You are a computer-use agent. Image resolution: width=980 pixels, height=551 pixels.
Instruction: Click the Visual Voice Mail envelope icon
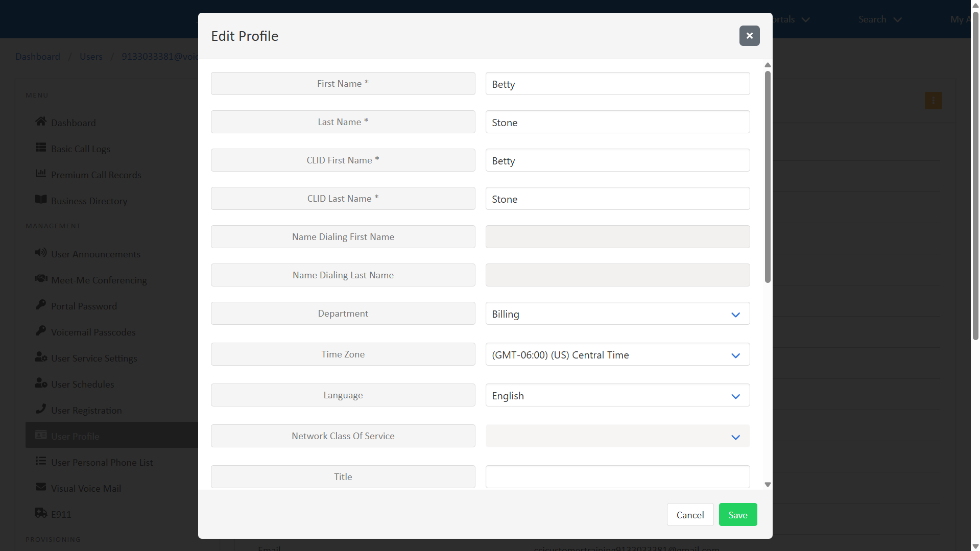[x=41, y=487]
